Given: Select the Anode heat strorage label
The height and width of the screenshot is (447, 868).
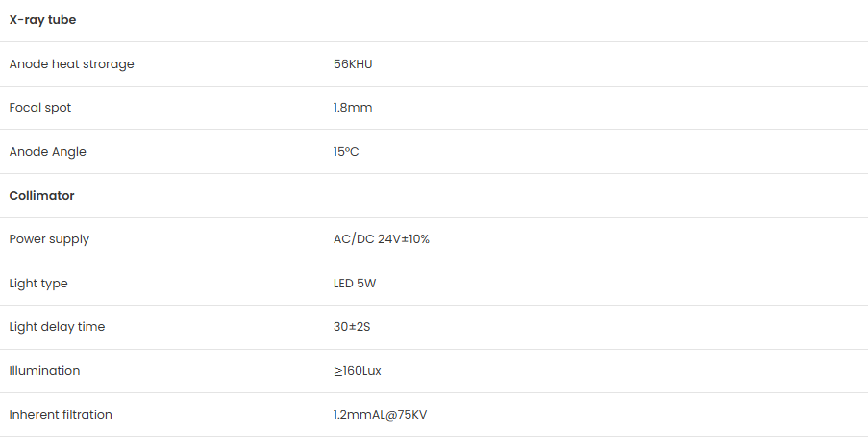Looking at the screenshot, I should pos(71,64).
